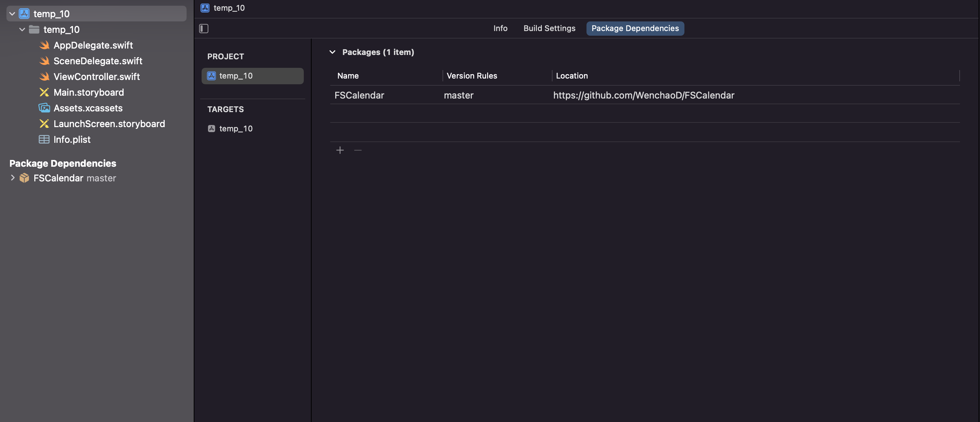Select Info.plist in the navigator
This screenshot has height=422, width=980.
point(72,140)
